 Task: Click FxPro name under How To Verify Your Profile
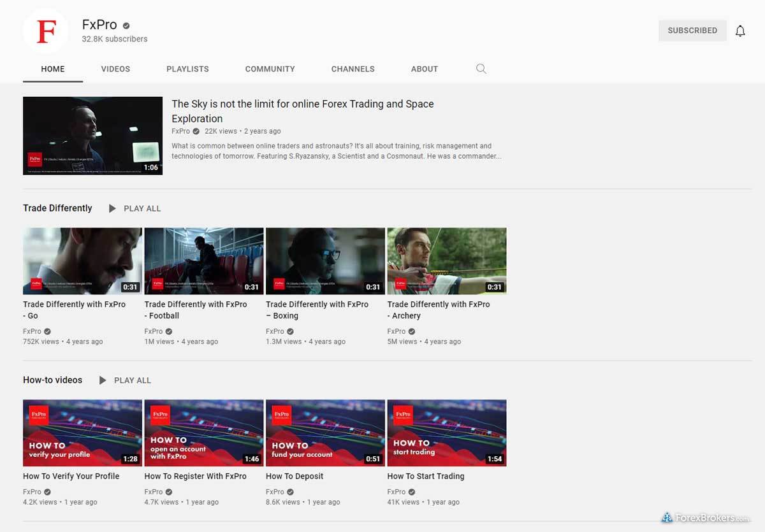tap(32, 492)
